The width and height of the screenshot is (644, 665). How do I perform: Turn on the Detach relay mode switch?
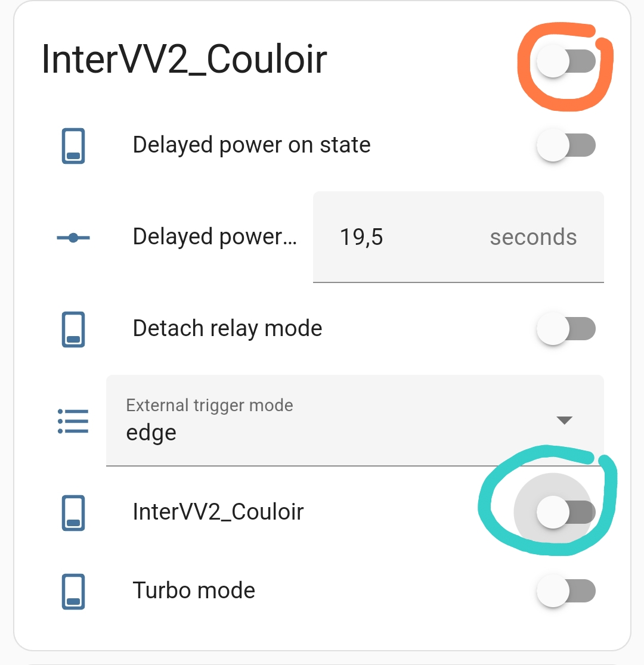coord(565,329)
